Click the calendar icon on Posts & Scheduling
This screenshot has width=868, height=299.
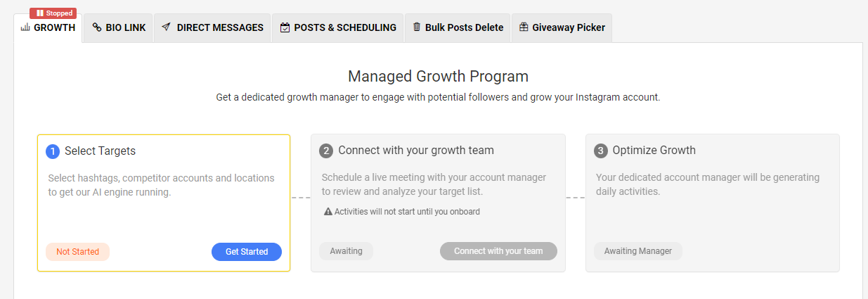pyautogui.click(x=285, y=27)
